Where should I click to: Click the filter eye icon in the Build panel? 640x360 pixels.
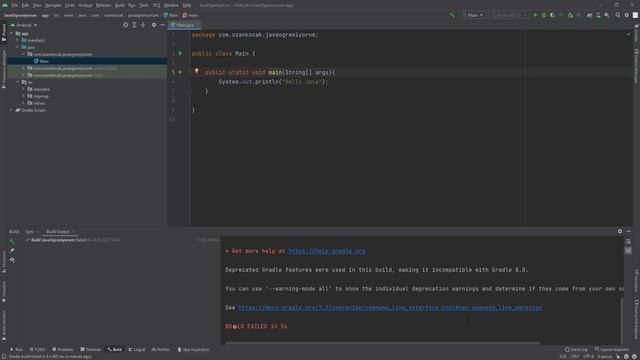[12, 260]
